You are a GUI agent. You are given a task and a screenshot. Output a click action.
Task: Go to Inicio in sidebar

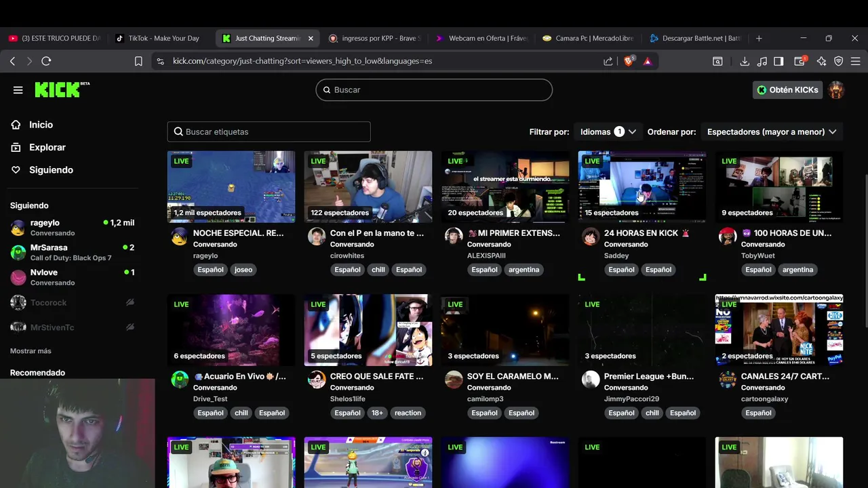[41, 125]
